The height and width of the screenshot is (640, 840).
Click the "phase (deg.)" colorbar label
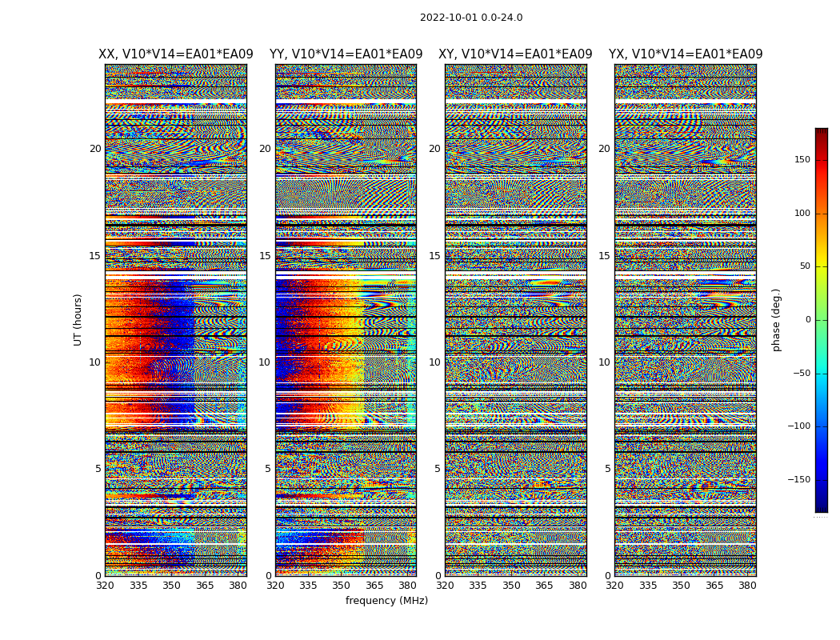[x=776, y=320]
